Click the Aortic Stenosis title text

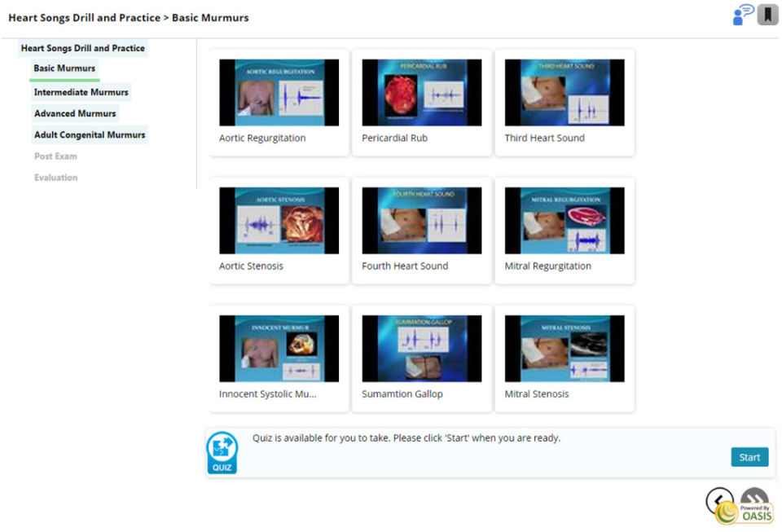[251, 266]
